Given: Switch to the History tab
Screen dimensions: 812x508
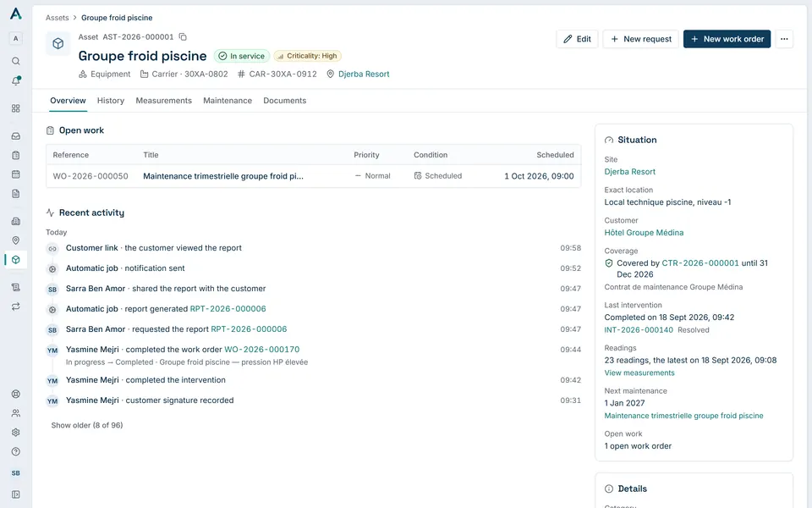Looking at the screenshot, I should (x=111, y=101).
